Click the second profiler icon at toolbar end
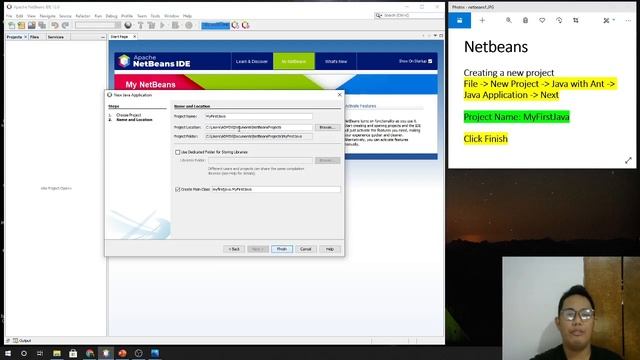The image size is (640, 360). coord(245,25)
